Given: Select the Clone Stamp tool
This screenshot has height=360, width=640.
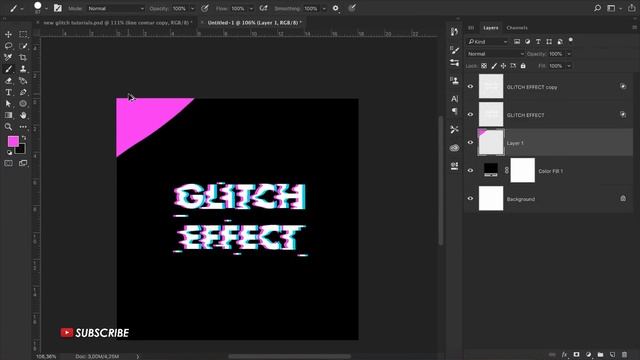Looking at the screenshot, I should coord(23,69).
